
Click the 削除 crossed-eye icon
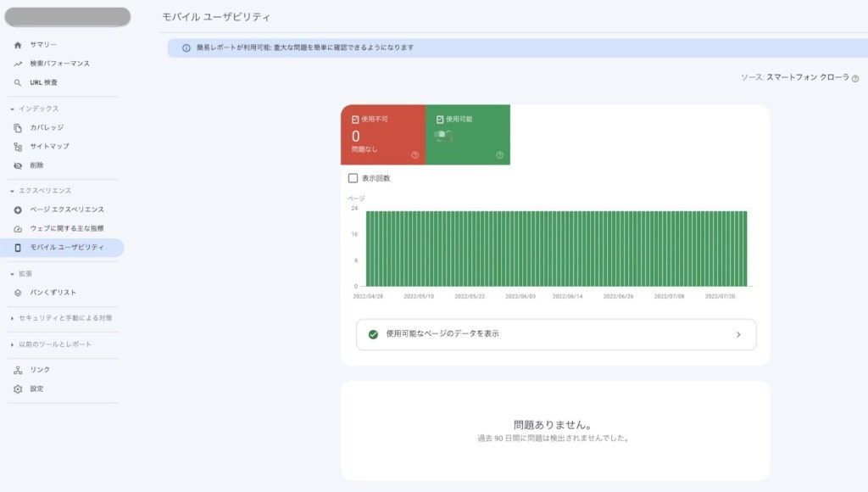(18, 165)
